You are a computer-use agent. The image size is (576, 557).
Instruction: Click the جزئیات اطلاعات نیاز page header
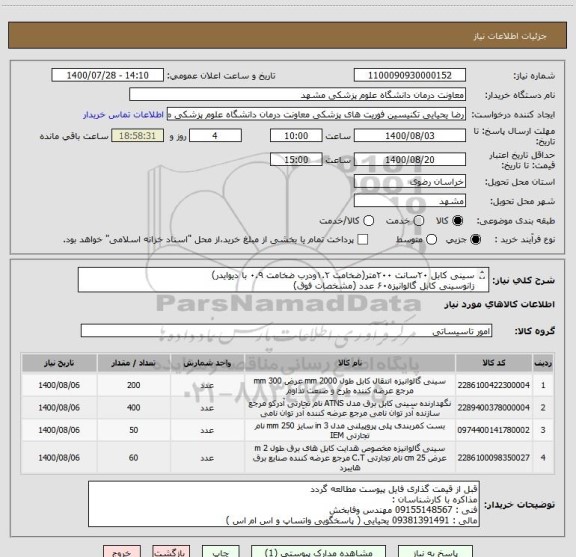tap(510, 36)
